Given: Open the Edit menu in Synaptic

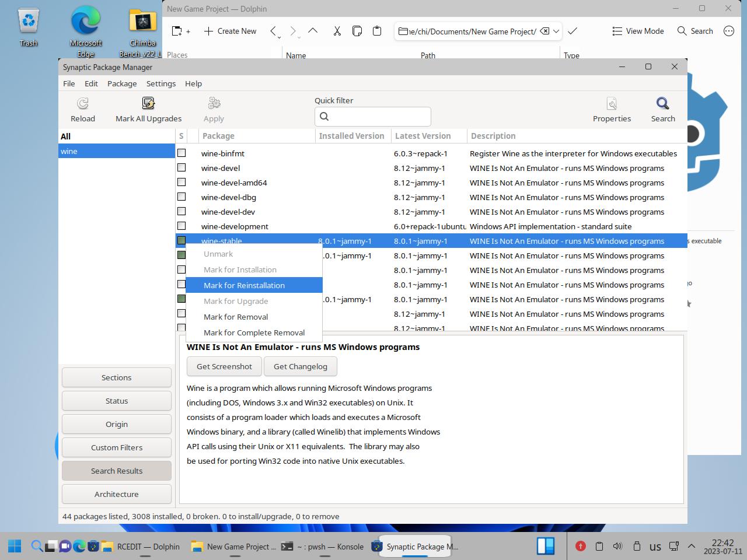Looking at the screenshot, I should pos(91,83).
